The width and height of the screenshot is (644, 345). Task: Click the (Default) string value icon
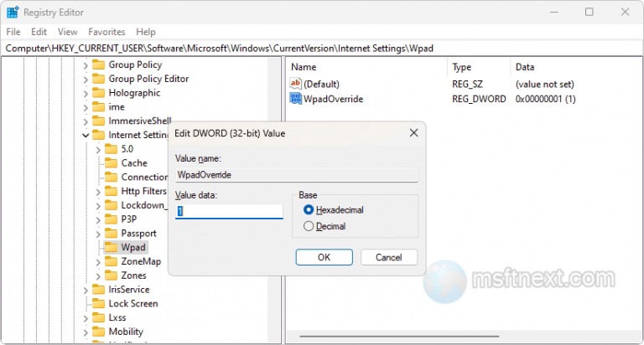tap(296, 84)
